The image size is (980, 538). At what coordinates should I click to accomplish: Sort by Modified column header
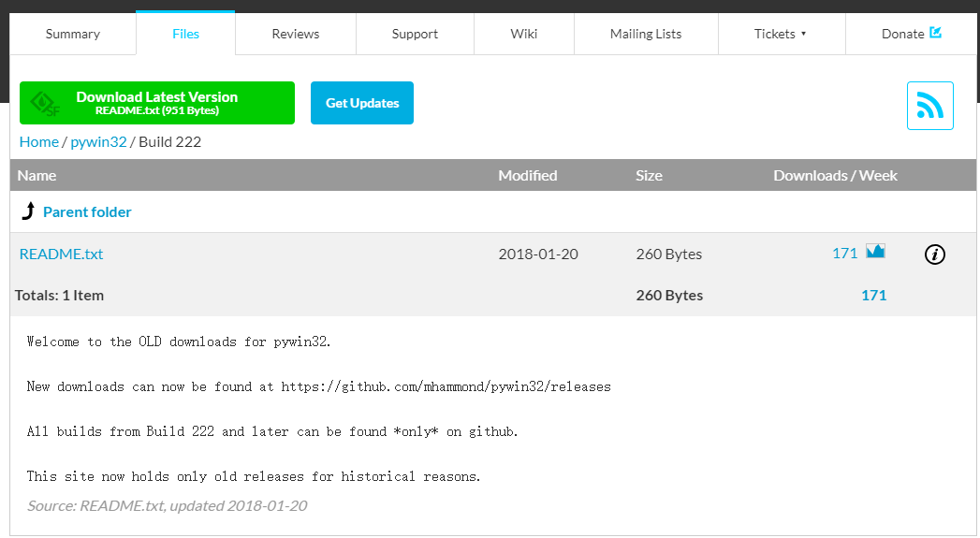coord(528,176)
